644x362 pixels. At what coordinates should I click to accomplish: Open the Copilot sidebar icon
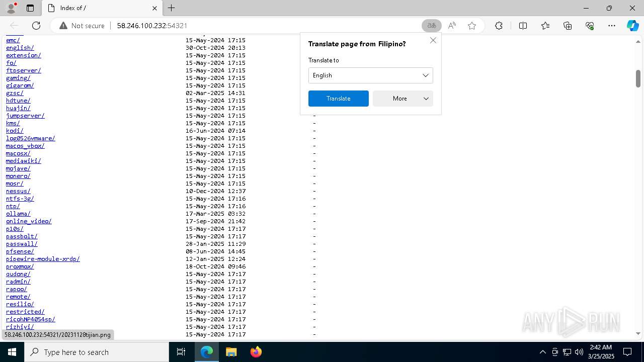point(632,26)
